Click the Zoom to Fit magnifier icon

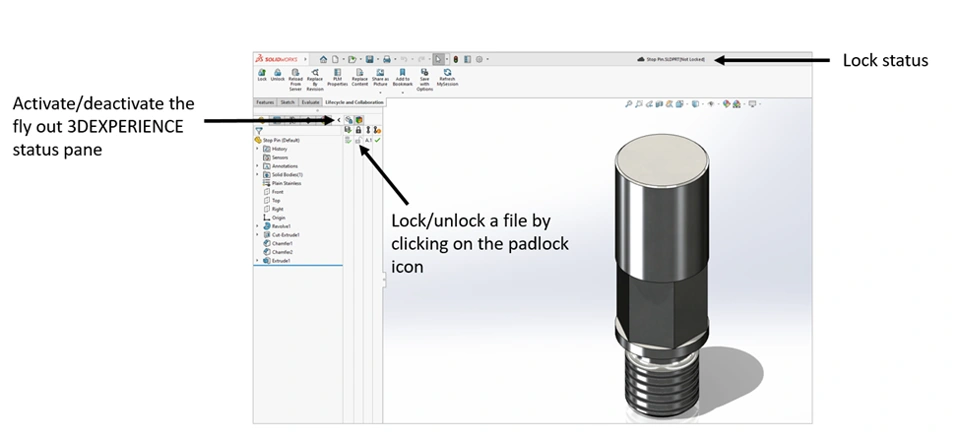tap(629, 104)
